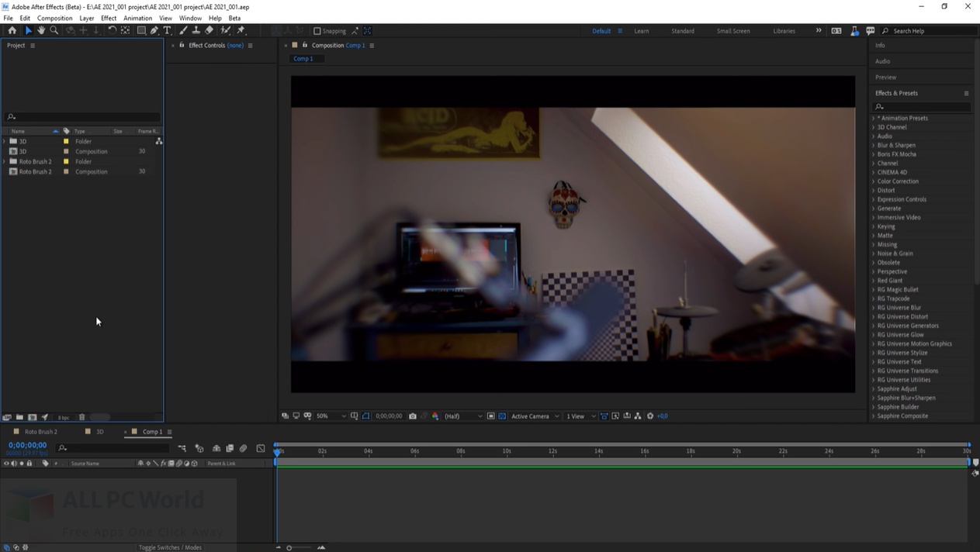
Task: Click the Frame Blending enable icon in timeline
Action: tap(230, 448)
